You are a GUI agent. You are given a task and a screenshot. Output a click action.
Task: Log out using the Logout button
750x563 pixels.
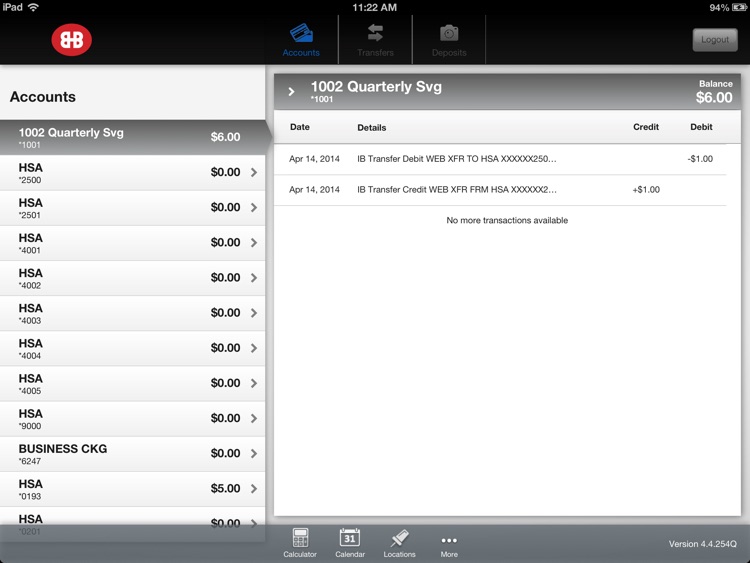pos(715,40)
